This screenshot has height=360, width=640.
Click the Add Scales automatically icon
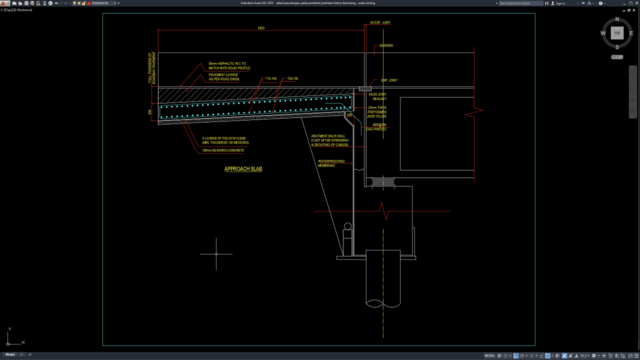click(x=571, y=356)
